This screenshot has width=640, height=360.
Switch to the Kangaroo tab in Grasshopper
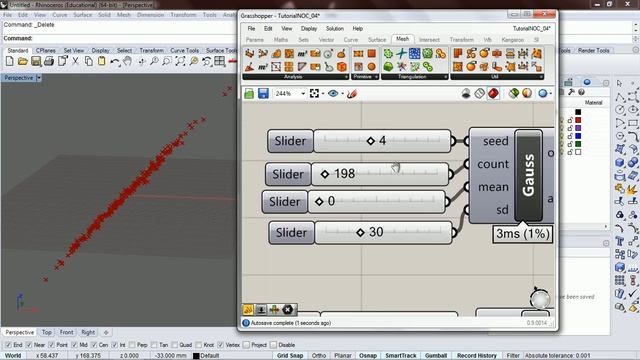(513, 40)
